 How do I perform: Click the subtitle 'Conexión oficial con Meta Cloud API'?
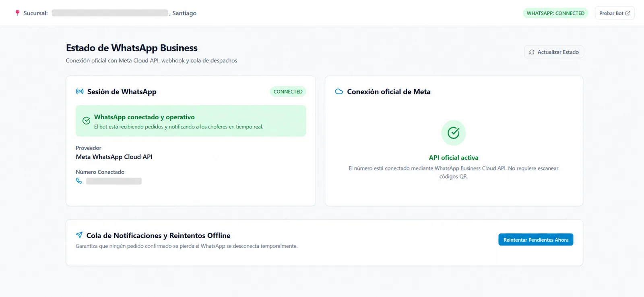[x=112, y=60]
